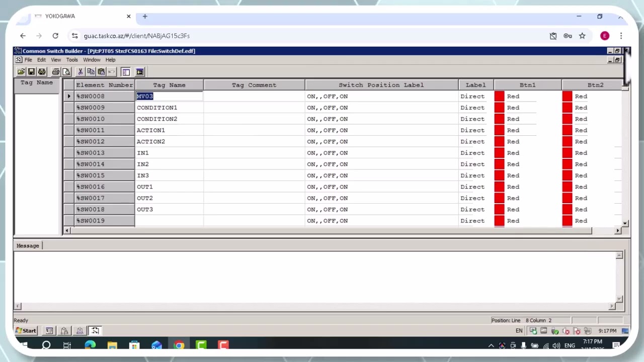Open the browser profile avatar

tap(605, 36)
